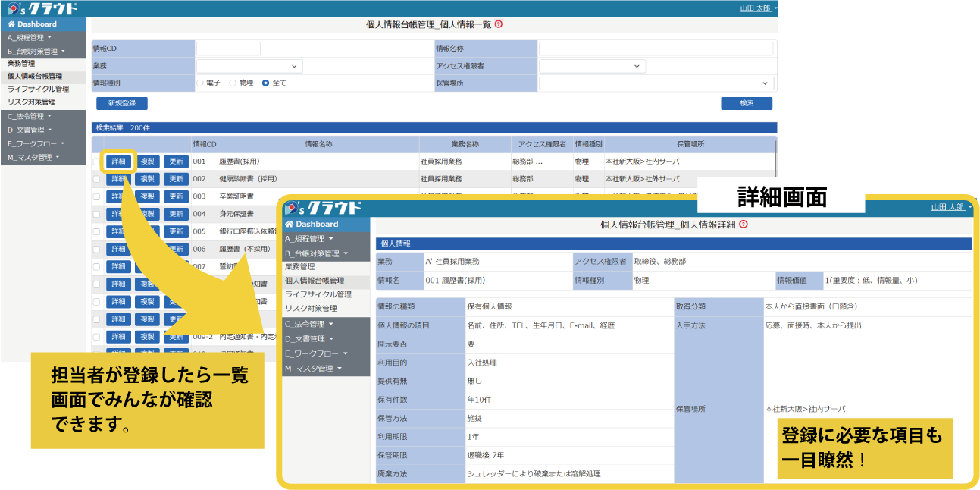This screenshot has width=980, height=490.
Task: Click the P's クラウド logo at top-left corner
Action: [x=42, y=8]
